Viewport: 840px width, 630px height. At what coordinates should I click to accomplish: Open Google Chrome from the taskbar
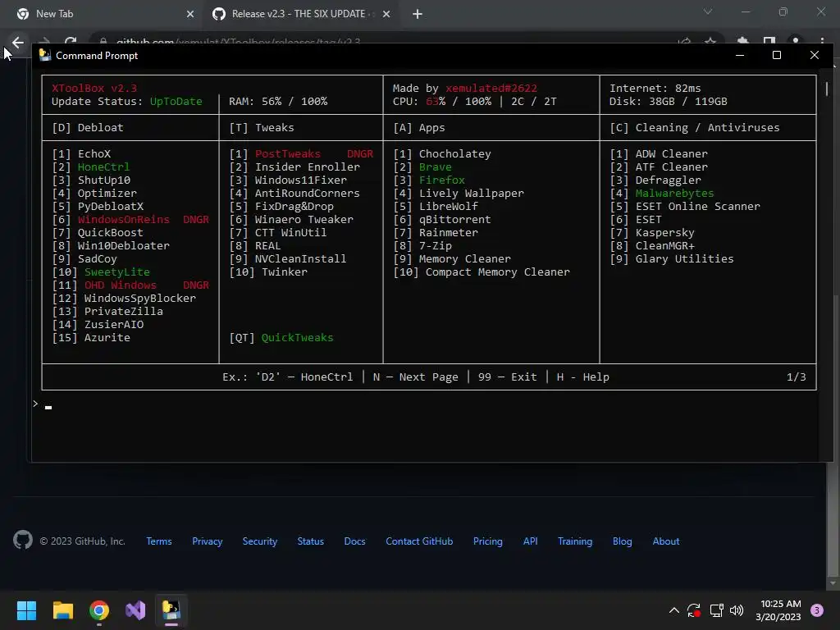click(x=99, y=610)
